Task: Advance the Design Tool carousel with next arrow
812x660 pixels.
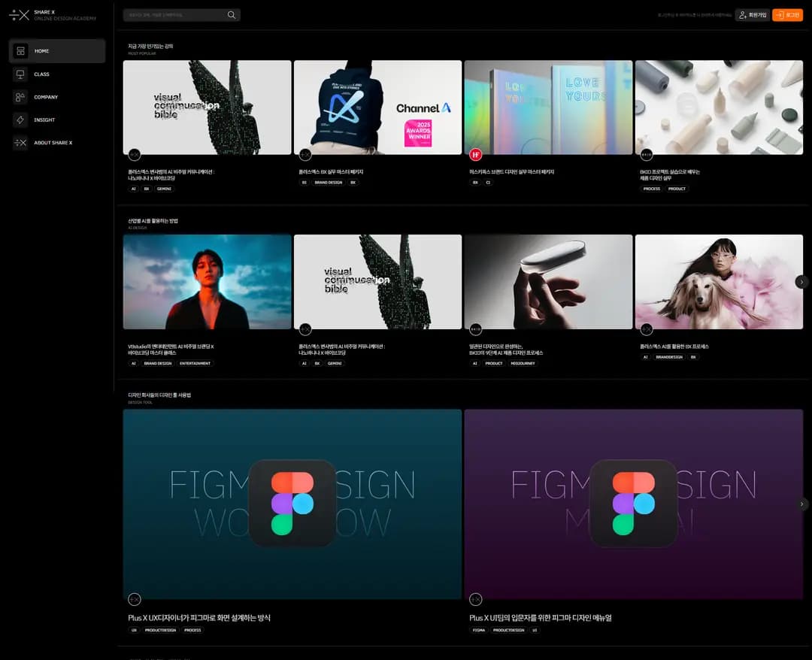Action: tap(801, 504)
